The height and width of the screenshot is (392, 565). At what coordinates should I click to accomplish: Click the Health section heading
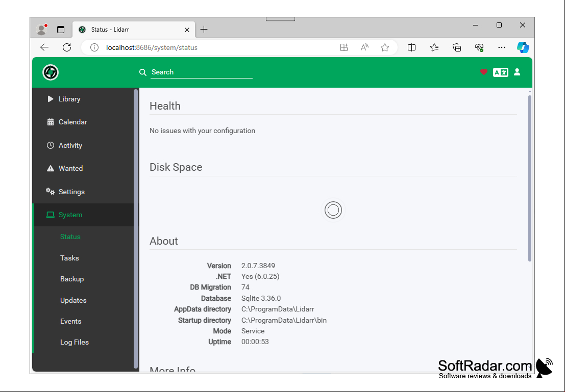point(165,106)
